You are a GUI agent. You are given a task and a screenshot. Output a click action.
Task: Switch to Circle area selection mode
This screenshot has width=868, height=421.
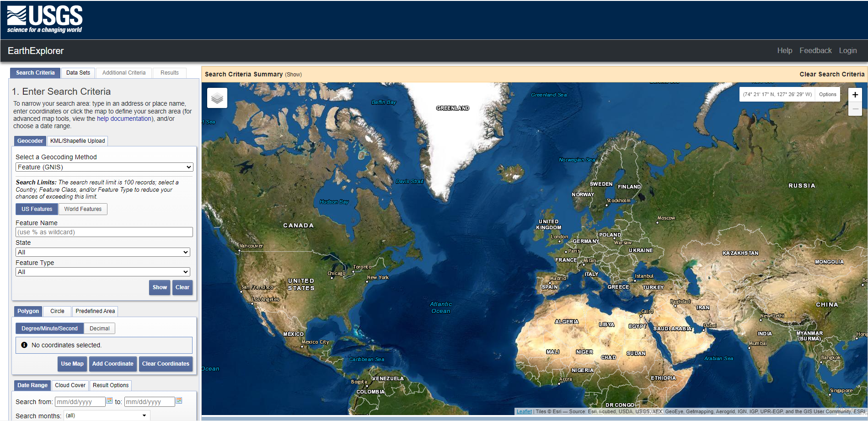pos(57,311)
